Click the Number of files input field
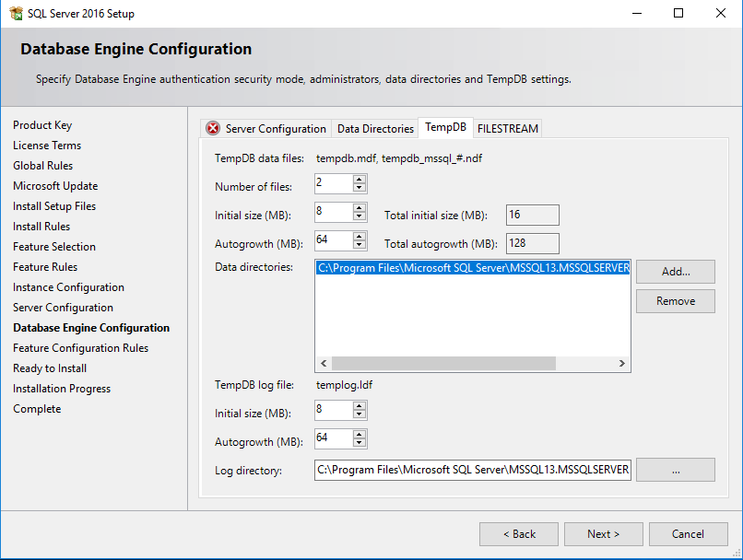Image resolution: width=743 pixels, height=560 pixels. tap(334, 183)
